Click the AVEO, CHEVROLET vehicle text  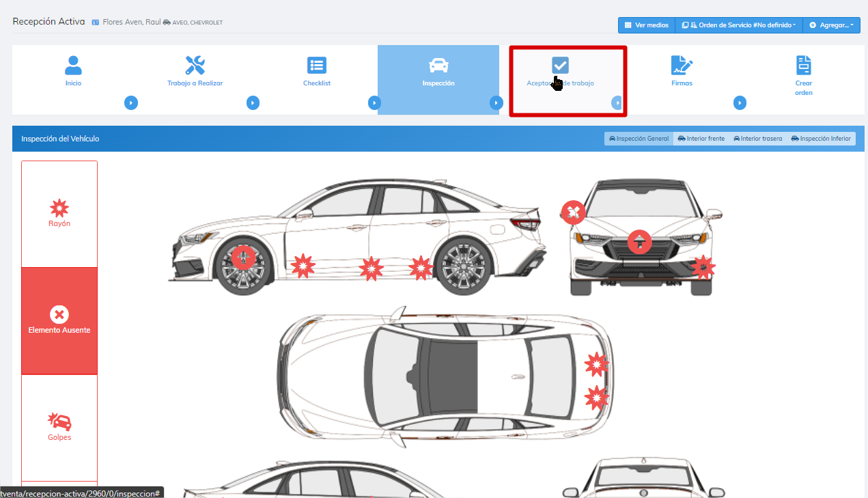[197, 23]
